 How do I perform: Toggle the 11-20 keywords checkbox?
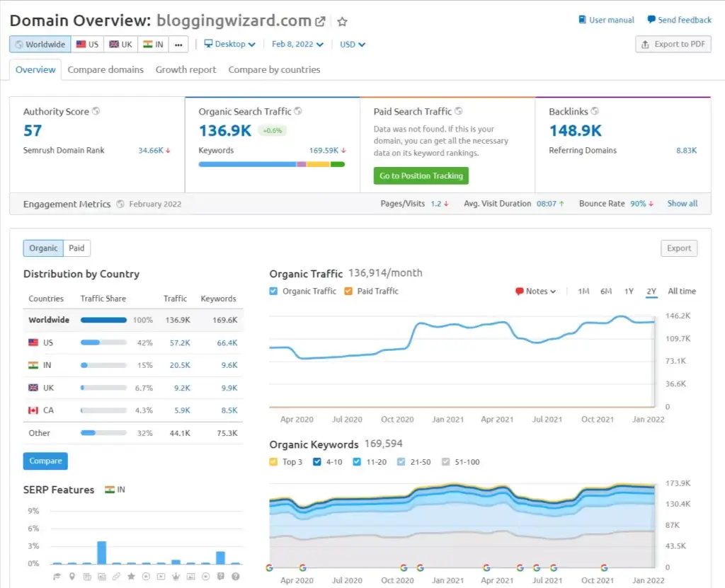357,462
